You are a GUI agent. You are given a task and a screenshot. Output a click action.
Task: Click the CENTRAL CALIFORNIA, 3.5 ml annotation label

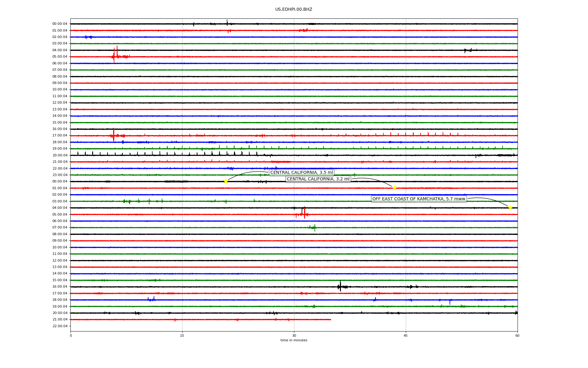point(301,173)
